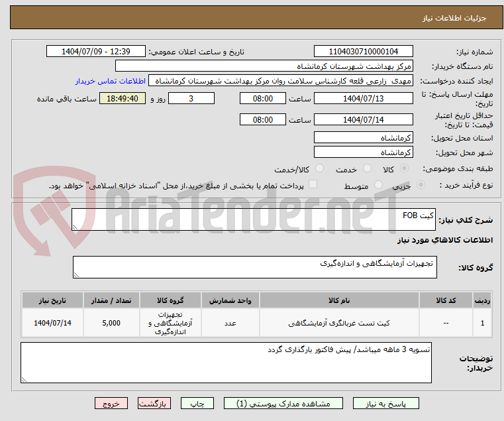The width and height of the screenshot is (504, 421).
Task: Click the response deadline time field 08:00
Action: click(263, 98)
